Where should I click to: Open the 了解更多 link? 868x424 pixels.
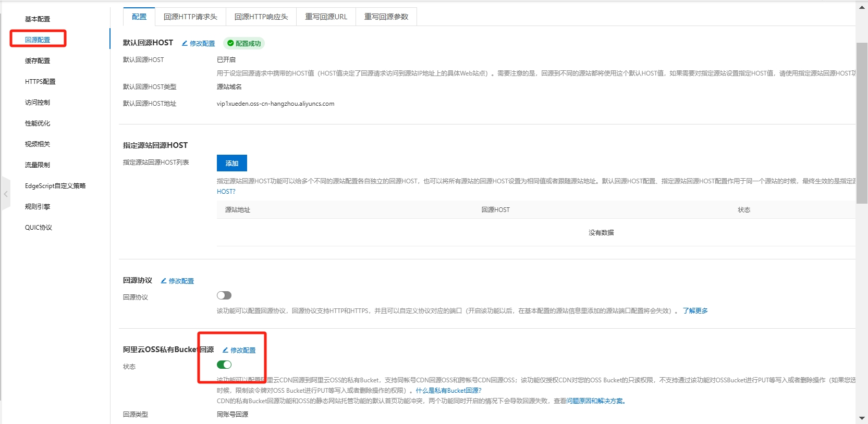pyautogui.click(x=695, y=310)
